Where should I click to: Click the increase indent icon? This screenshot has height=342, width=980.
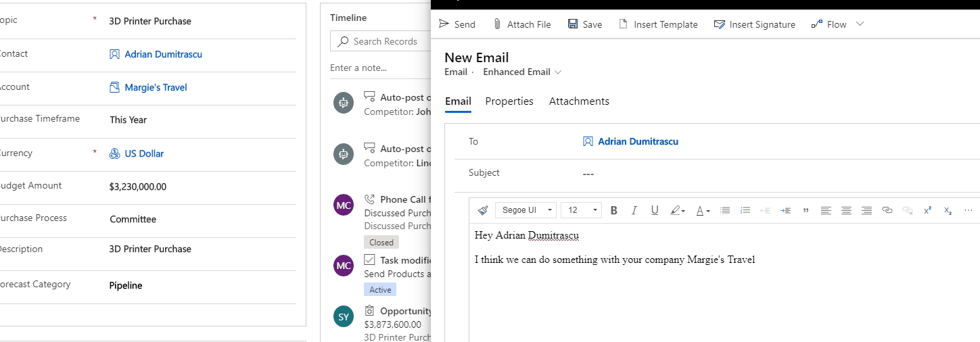coord(785,210)
